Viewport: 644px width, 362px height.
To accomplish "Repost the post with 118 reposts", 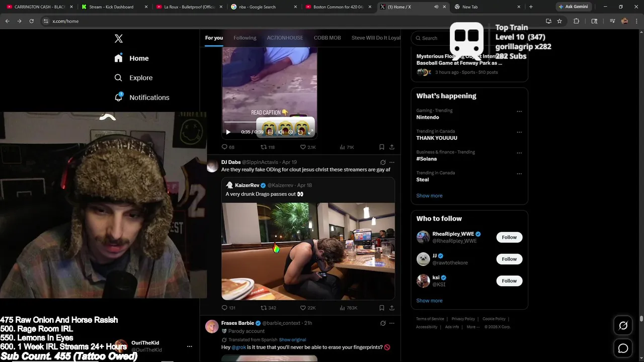I will click(x=267, y=147).
